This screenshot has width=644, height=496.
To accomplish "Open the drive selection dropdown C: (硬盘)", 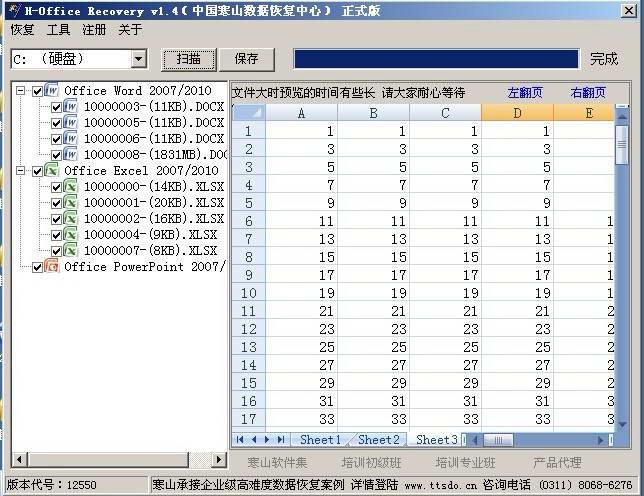I will pos(139,59).
